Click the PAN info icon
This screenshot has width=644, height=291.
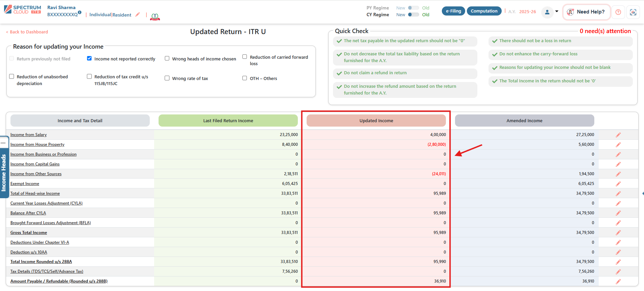click(x=79, y=12)
